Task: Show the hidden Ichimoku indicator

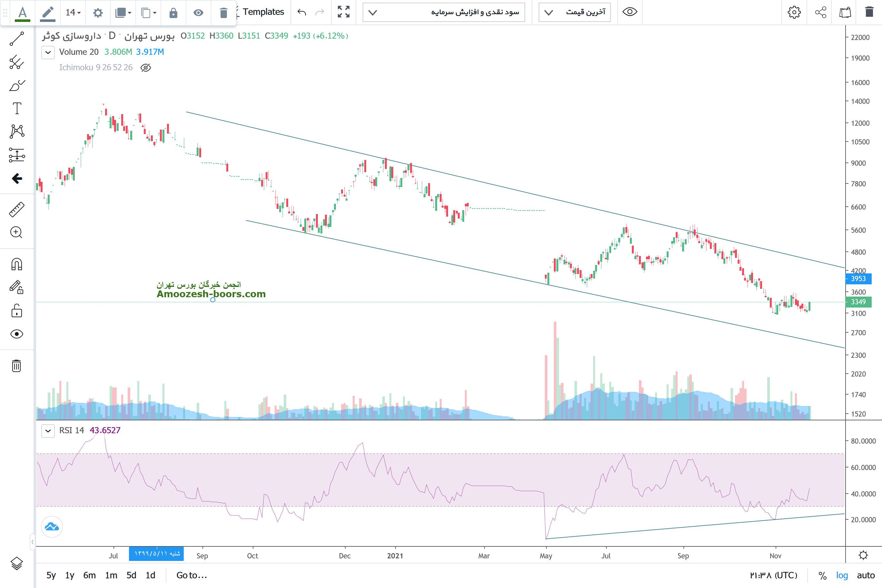Action: coord(145,67)
